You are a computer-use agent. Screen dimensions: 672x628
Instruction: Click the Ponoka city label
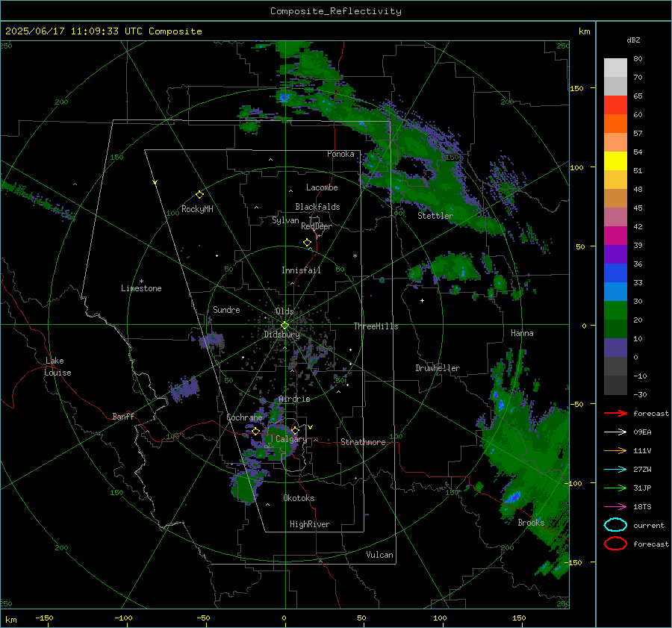[x=340, y=154]
